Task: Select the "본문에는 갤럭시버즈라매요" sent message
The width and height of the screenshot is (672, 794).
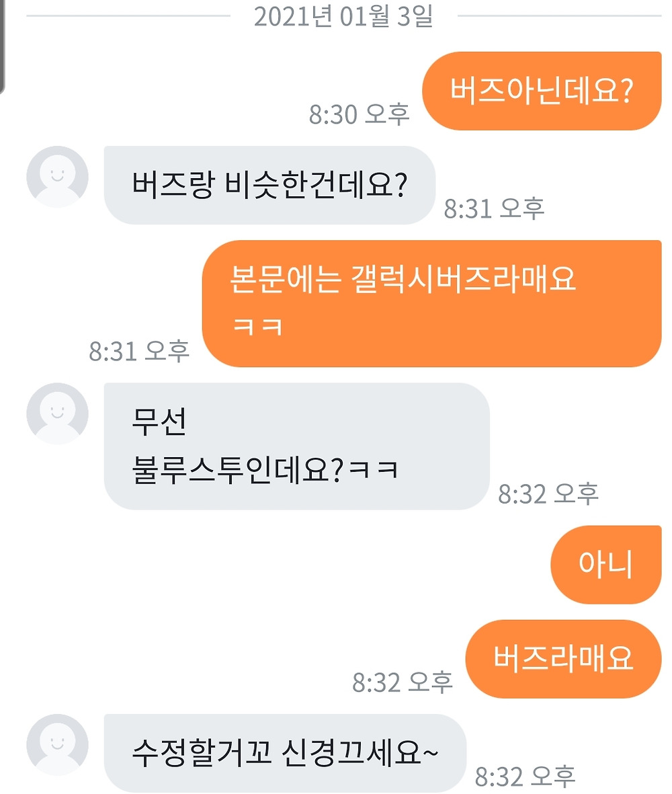Action: click(x=431, y=303)
